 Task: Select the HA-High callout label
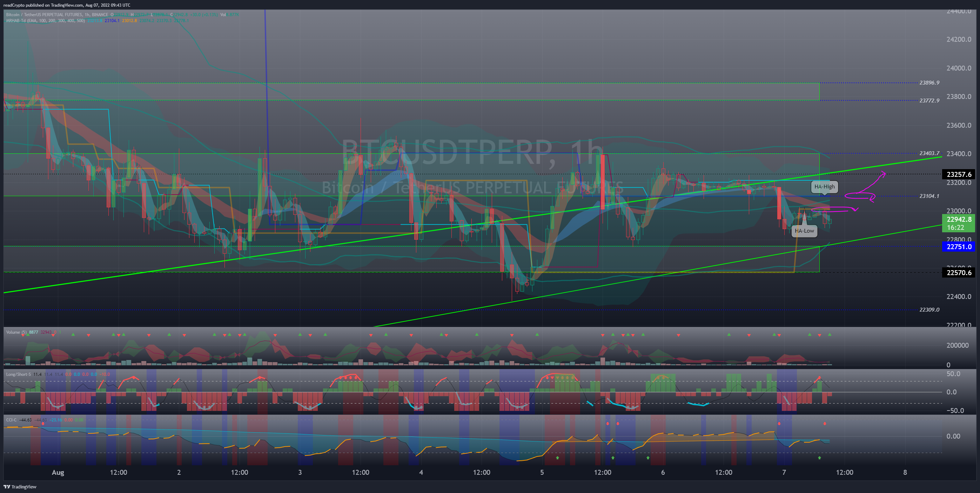[824, 187]
